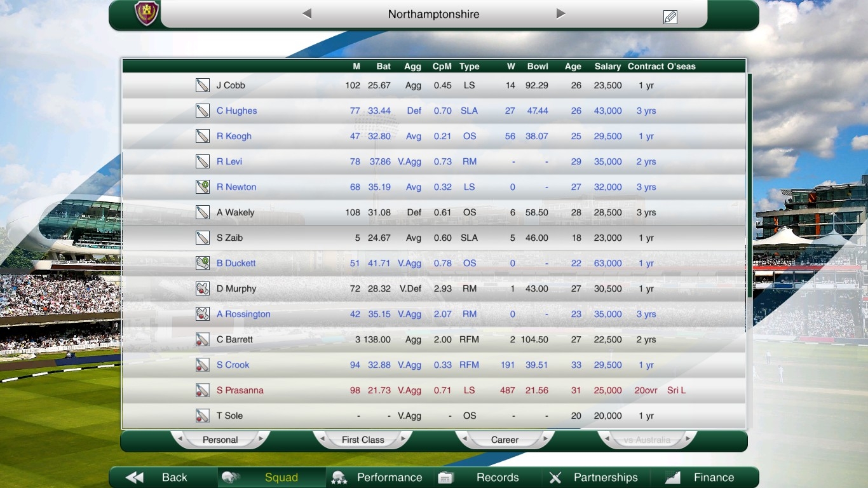Sort by Salary column header
868x488 pixels.
tap(607, 66)
